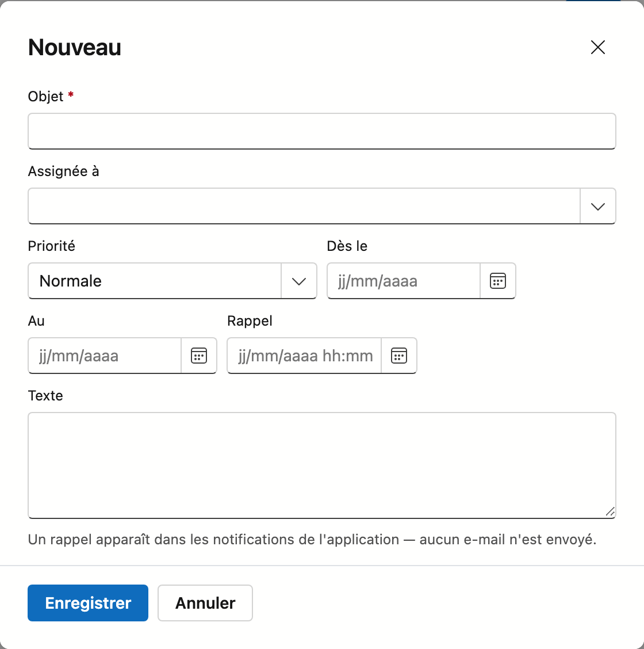Click the Annuler button
Screen dimensions: 644x649
tap(205, 602)
